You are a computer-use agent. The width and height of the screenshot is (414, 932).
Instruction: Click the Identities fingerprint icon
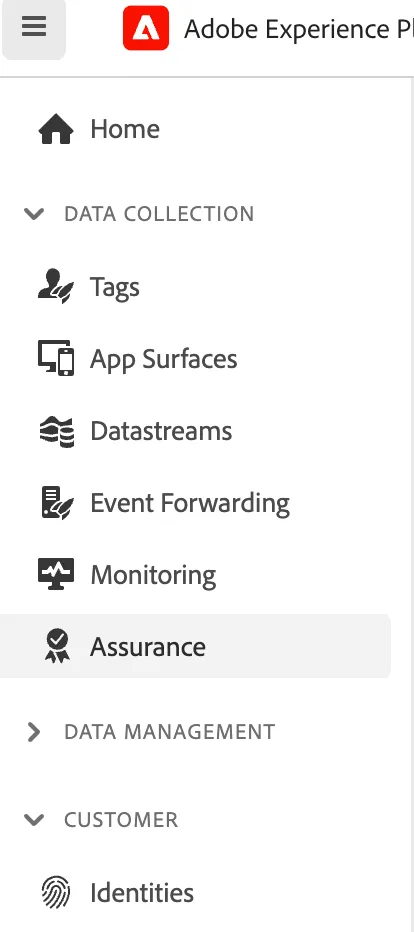(x=56, y=893)
